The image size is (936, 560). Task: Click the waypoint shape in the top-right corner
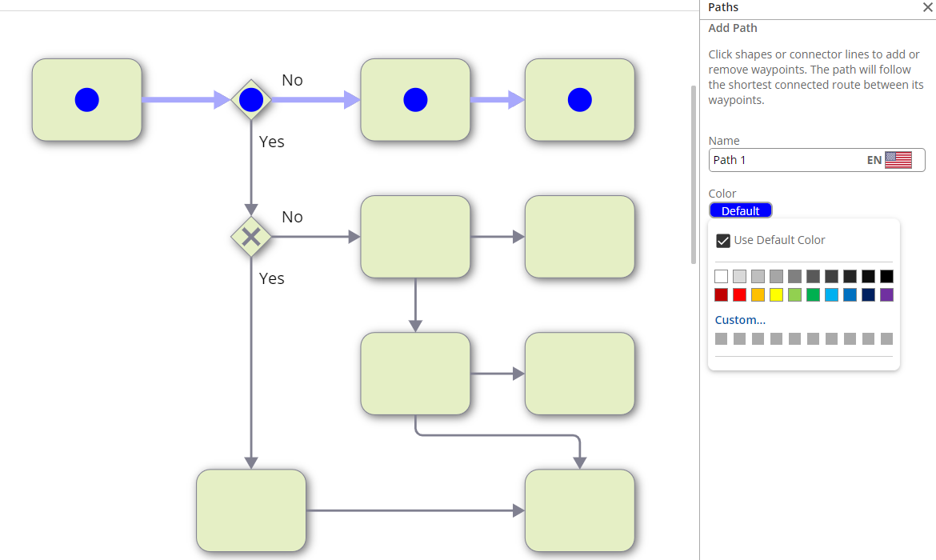[x=579, y=100]
